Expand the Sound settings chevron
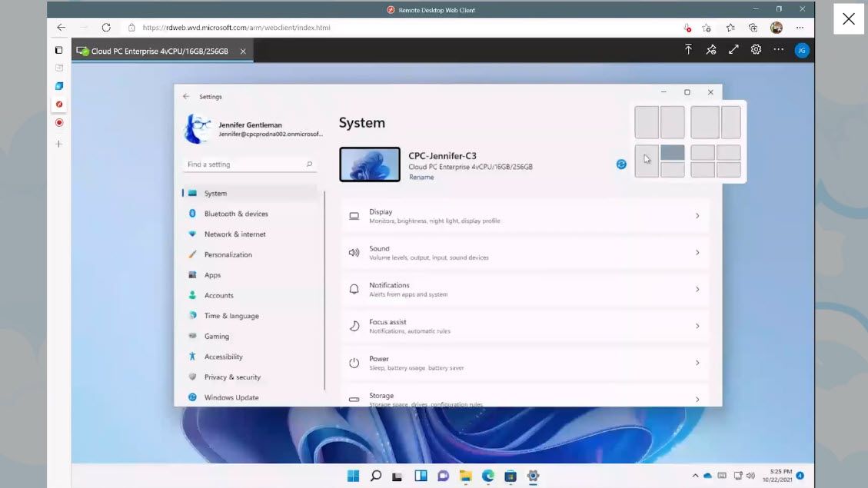 (x=697, y=252)
